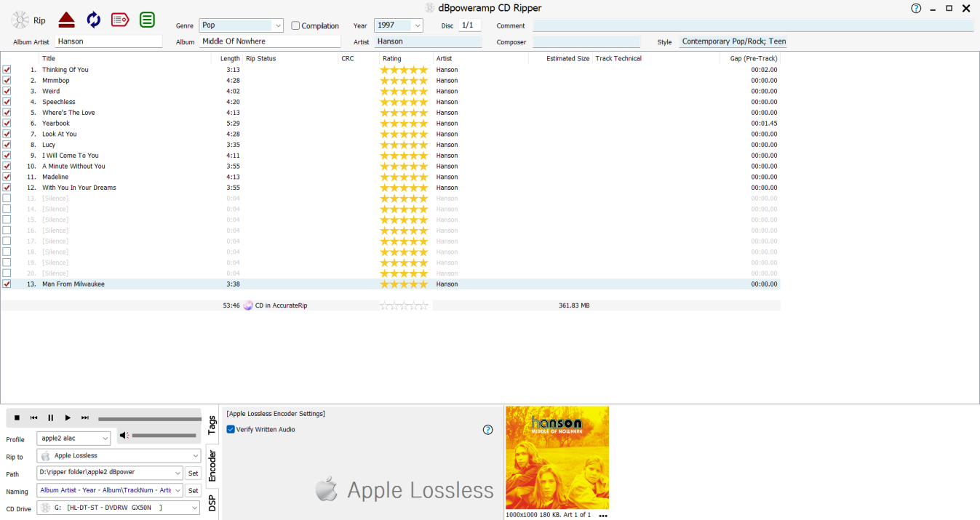This screenshot has width=980, height=520.
Task: Disable Verify Written Audio
Action: tap(231, 430)
